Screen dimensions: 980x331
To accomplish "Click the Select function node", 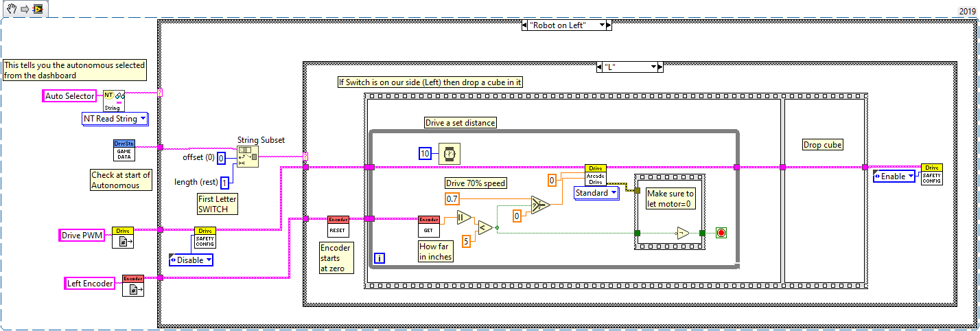I will (x=540, y=205).
